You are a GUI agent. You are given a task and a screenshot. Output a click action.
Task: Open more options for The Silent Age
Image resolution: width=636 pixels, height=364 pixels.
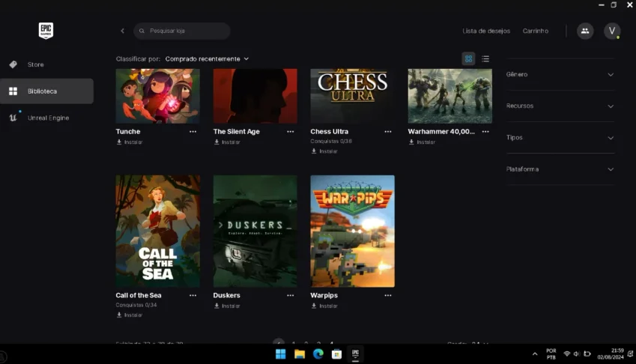291,131
